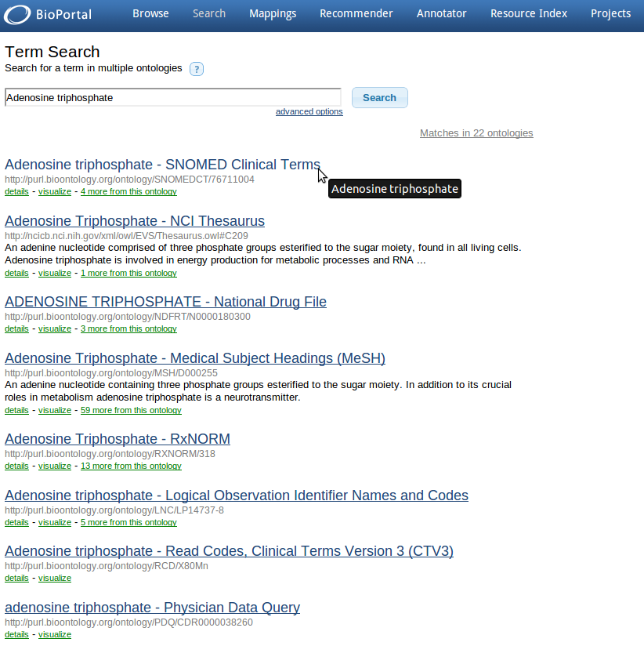Image resolution: width=644 pixels, height=646 pixels.
Task: Visualize the Physician Data Query result
Action: point(55,634)
